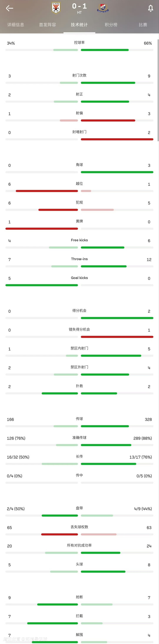
Task: Tap the 准确传球 stat label
Action: (79, 437)
